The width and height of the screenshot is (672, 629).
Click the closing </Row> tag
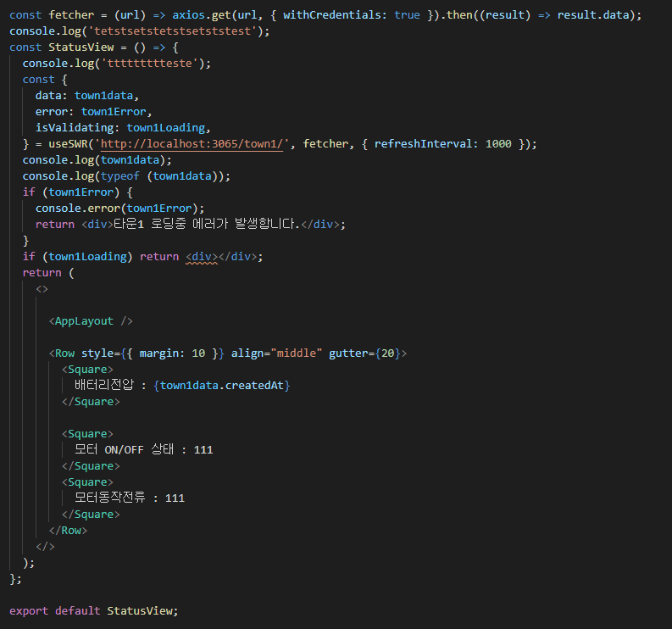click(x=68, y=531)
